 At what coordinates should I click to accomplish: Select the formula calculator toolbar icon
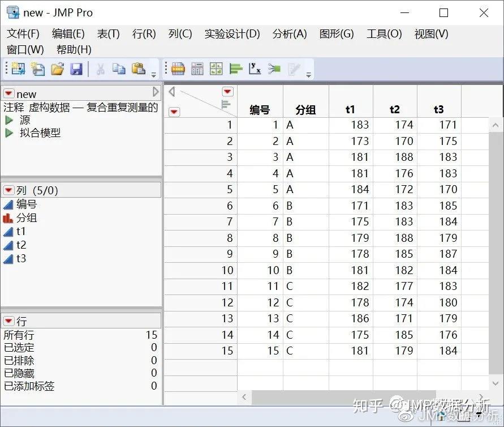point(197,69)
